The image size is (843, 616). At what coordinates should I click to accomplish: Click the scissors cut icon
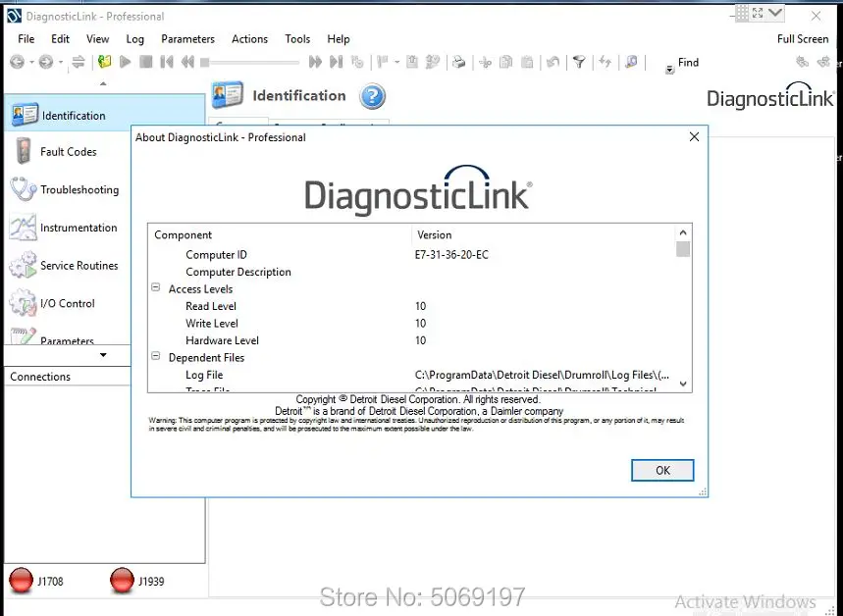[485, 63]
